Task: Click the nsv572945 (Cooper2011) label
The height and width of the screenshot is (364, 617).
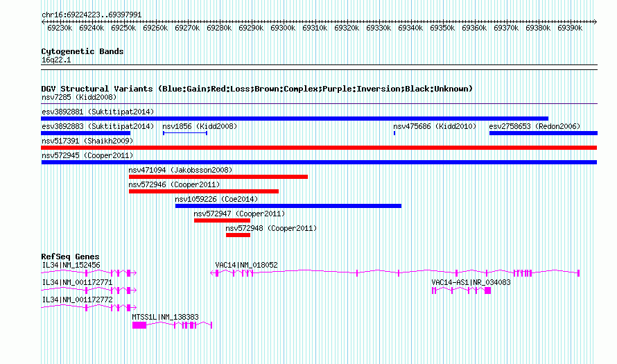Action: coord(87,155)
